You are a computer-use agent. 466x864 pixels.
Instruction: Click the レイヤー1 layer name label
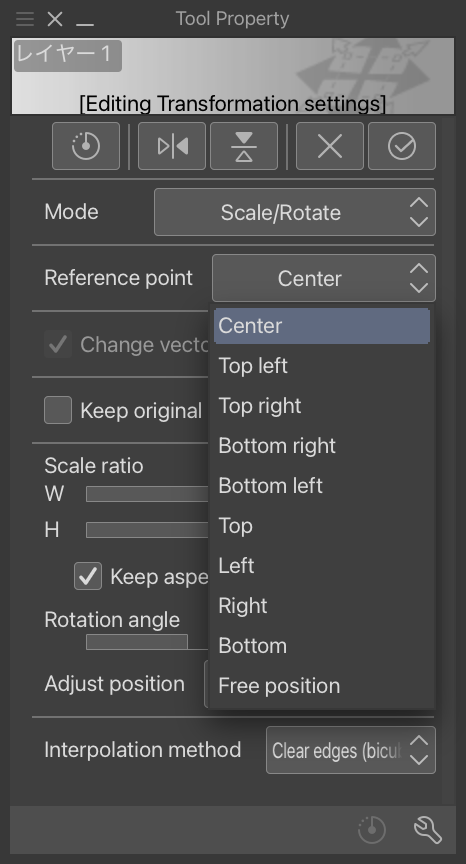(68, 55)
